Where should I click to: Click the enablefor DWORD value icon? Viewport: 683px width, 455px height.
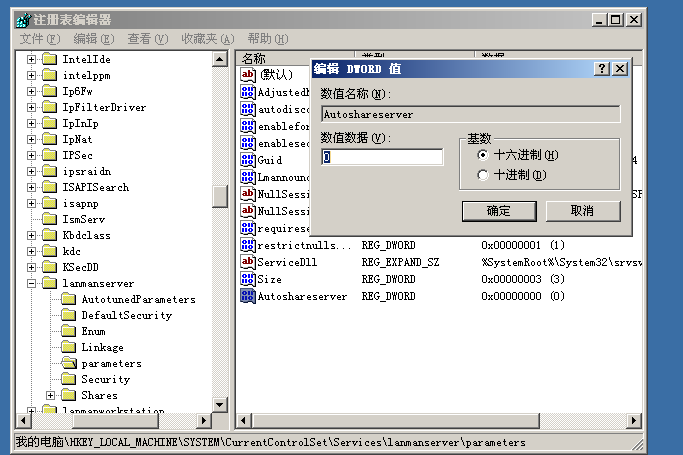[x=247, y=126]
